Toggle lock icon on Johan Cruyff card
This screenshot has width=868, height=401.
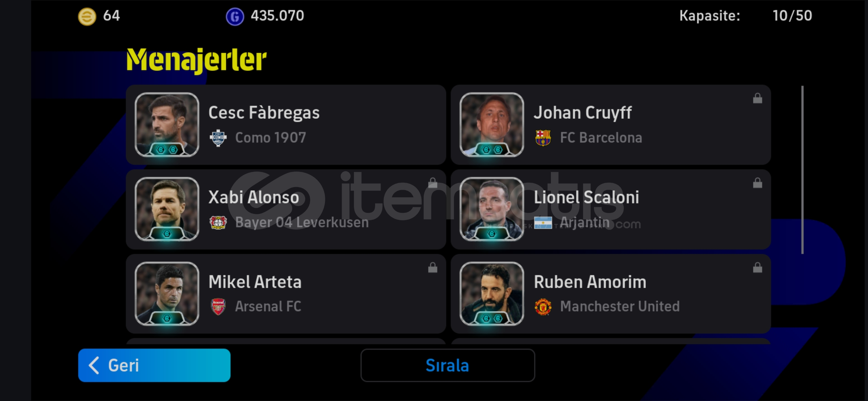coord(757,98)
